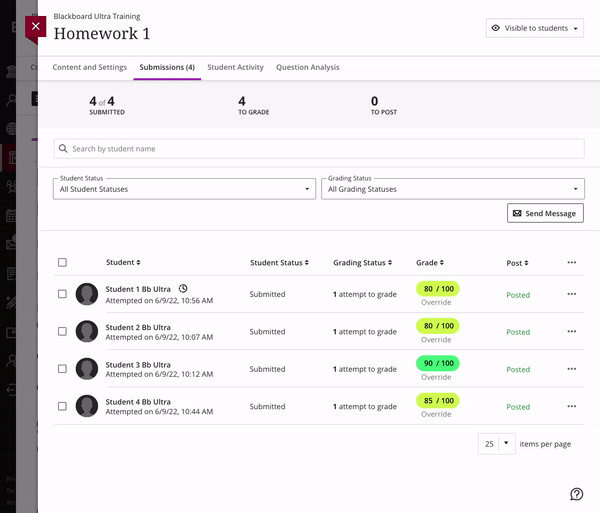Expand the Student Status filter dropdown
Screen dimensions: 600x513
click(184, 189)
